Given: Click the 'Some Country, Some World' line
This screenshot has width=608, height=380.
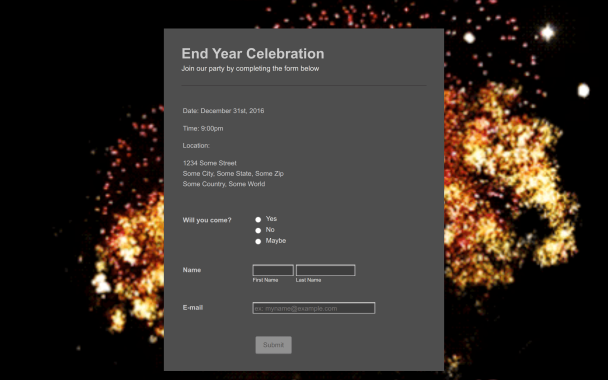Looking at the screenshot, I should point(224,184).
